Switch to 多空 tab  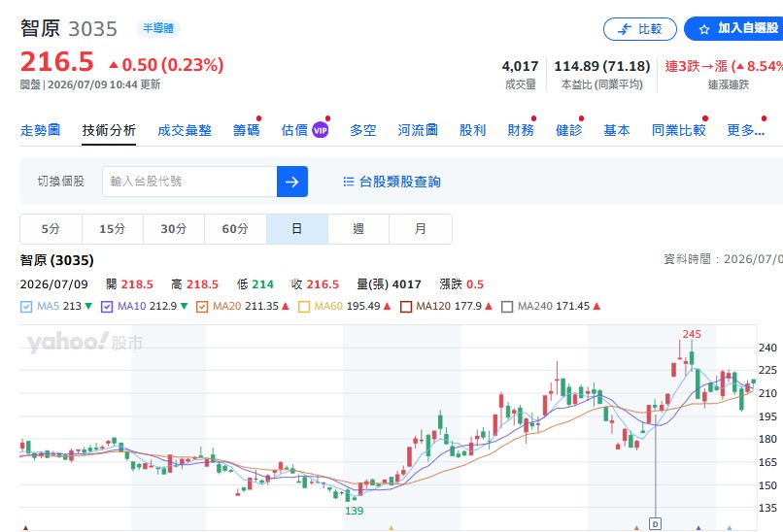362,130
